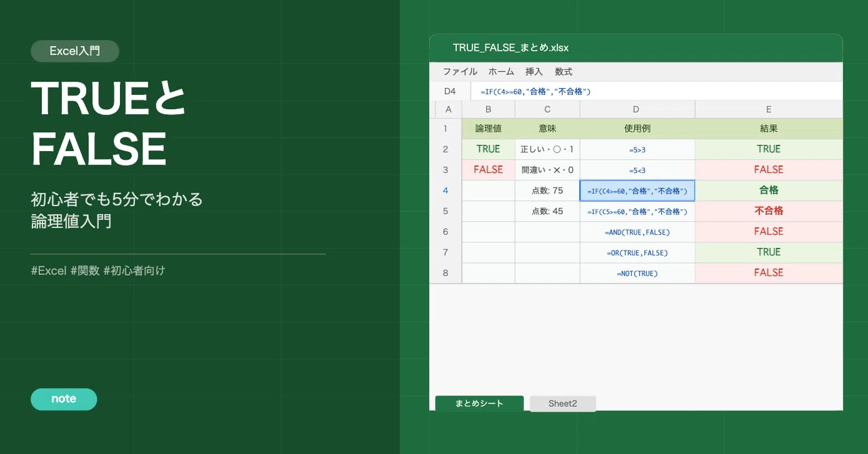Select column E header
Viewport: 868px width, 454px height.
coord(769,109)
